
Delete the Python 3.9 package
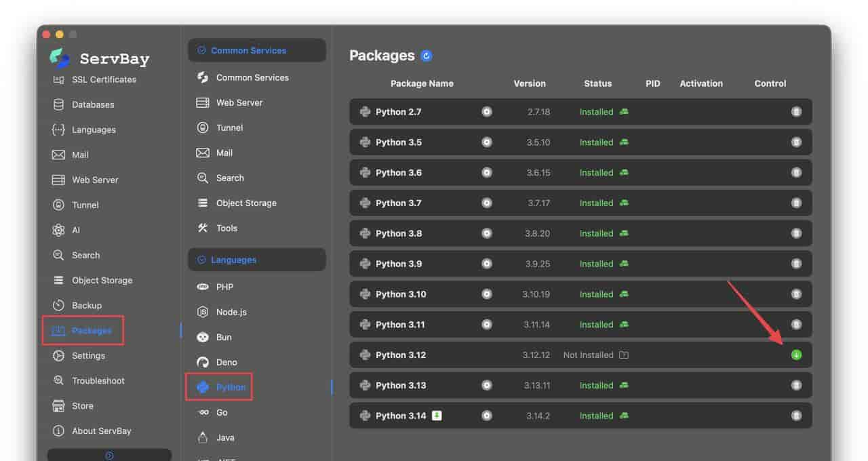(796, 264)
